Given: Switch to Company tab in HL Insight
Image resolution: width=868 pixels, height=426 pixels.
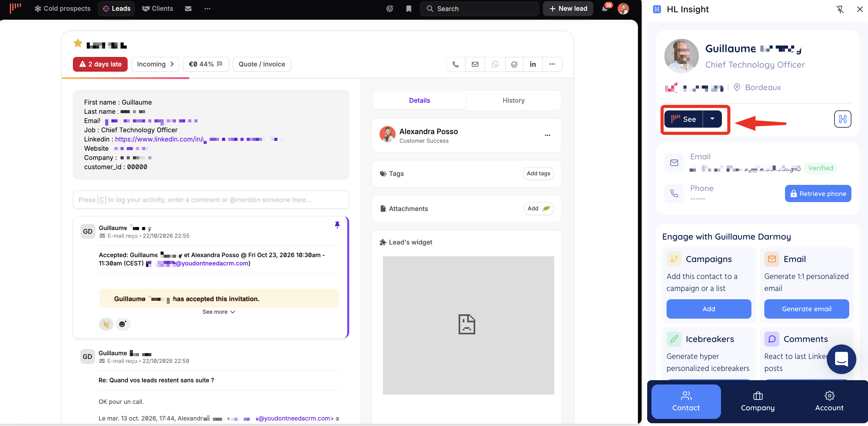Looking at the screenshot, I should pos(758,401).
